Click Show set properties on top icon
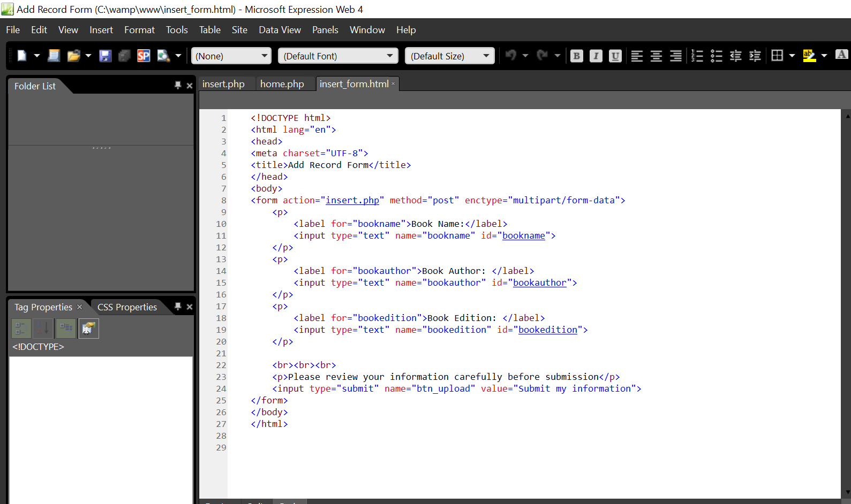 [x=66, y=328]
